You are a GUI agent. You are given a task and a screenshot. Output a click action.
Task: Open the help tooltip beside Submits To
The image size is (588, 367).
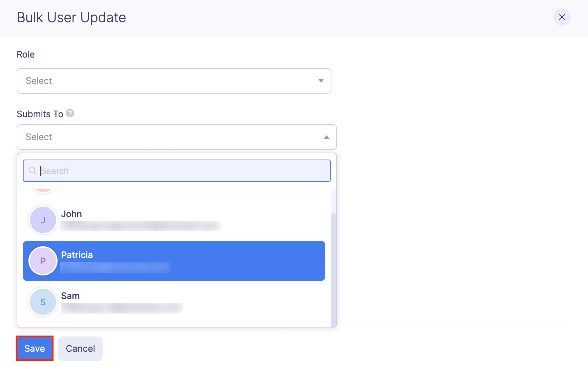point(70,113)
